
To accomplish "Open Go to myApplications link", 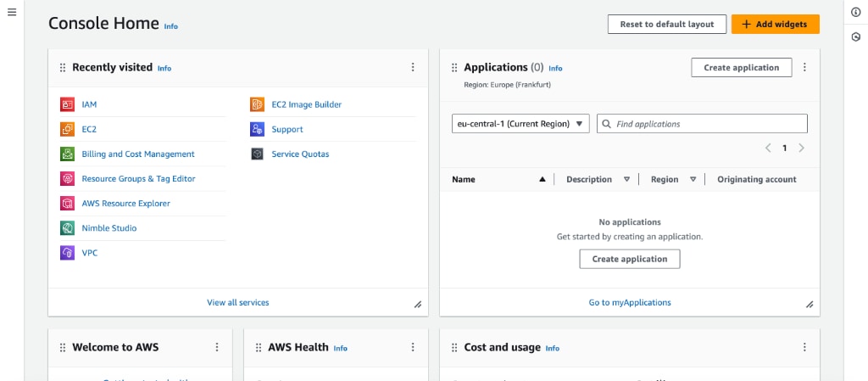I will click(630, 302).
